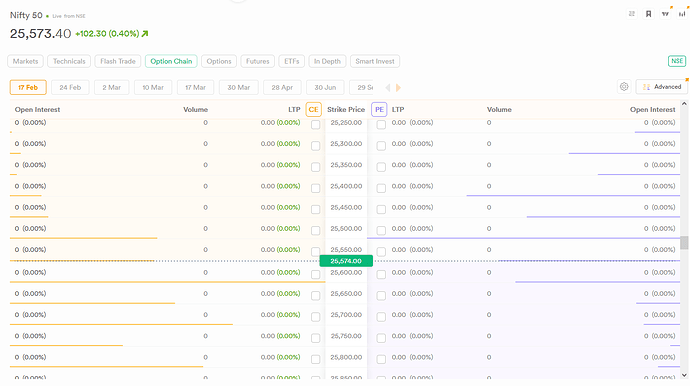Tick the PE checkbox for strike 25,350.00
This screenshot has width=690, height=386.
pos(381,167)
